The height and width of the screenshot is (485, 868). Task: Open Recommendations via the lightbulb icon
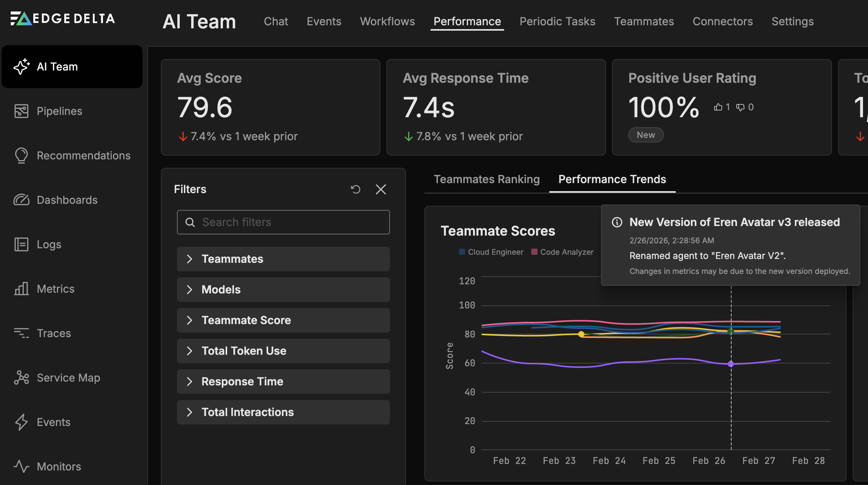click(x=21, y=156)
